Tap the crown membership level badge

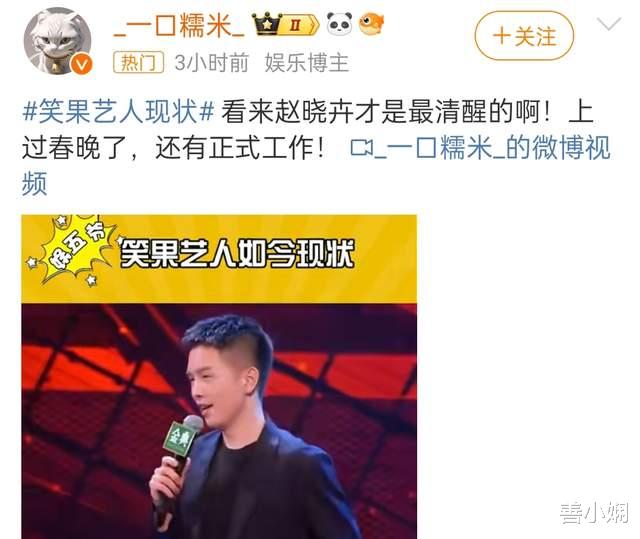[285, 24]
